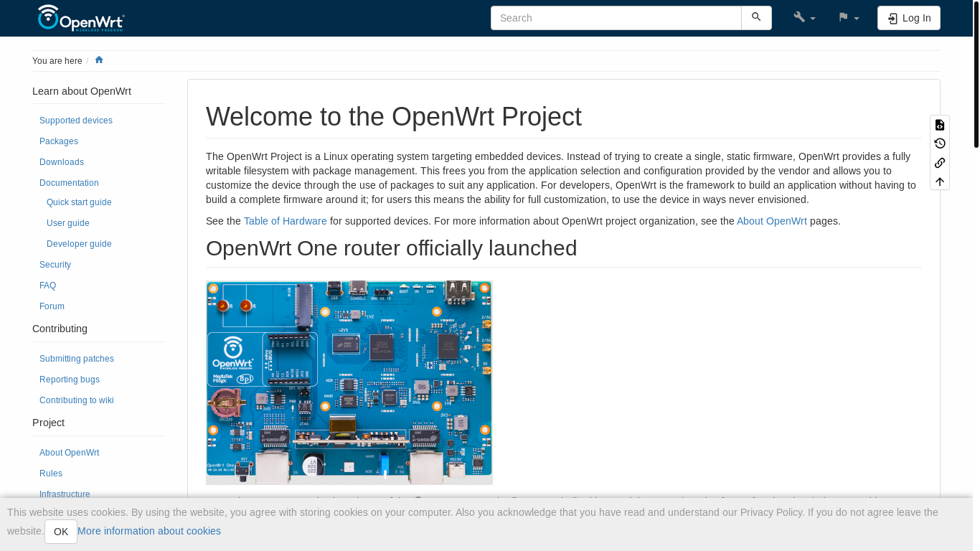
Task: Focus the Search input field
Action: [616, 18]
